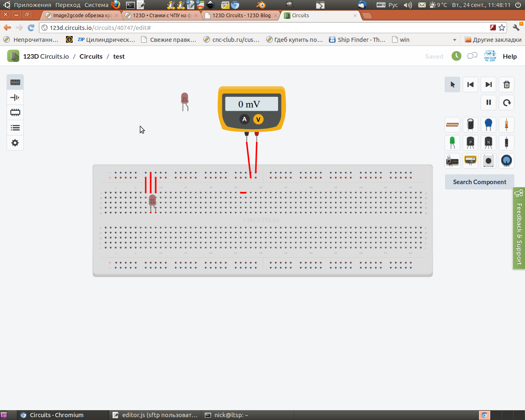Open the PCB chip view
This screenshot has width=525, height=420.
(15, 112)
